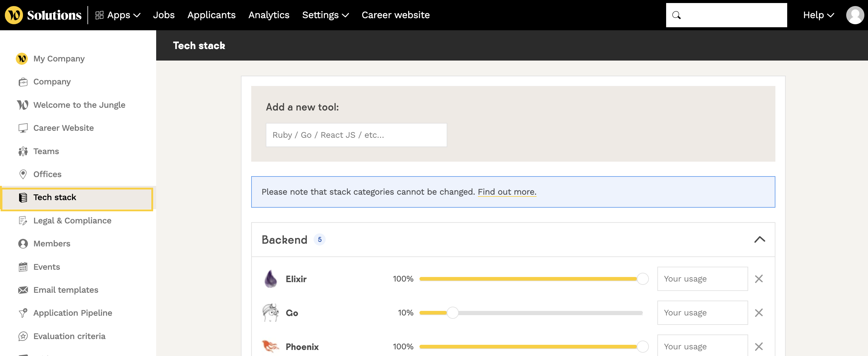Click the Tech stack book icon
This screenshot has width=868, height=356.
[23, 198]
